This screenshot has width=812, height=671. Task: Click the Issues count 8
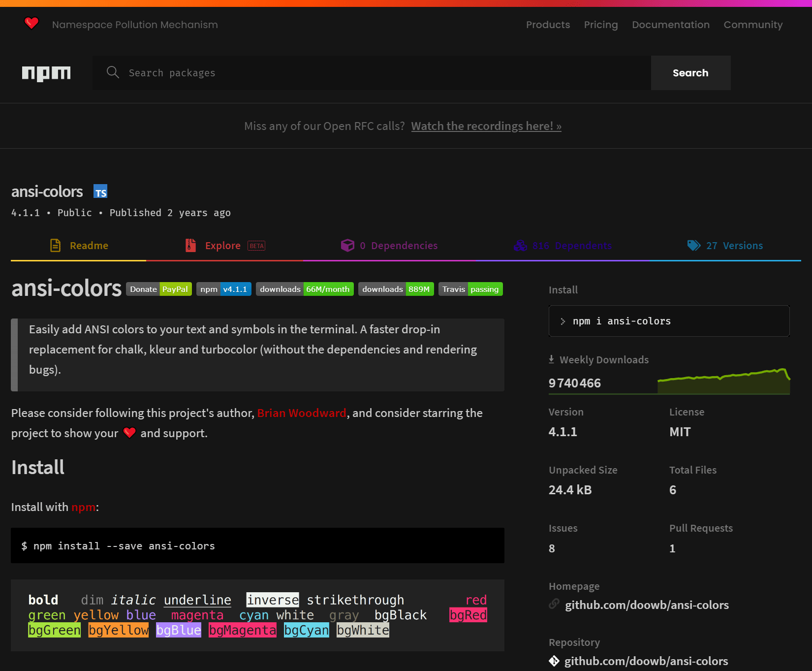552,548
